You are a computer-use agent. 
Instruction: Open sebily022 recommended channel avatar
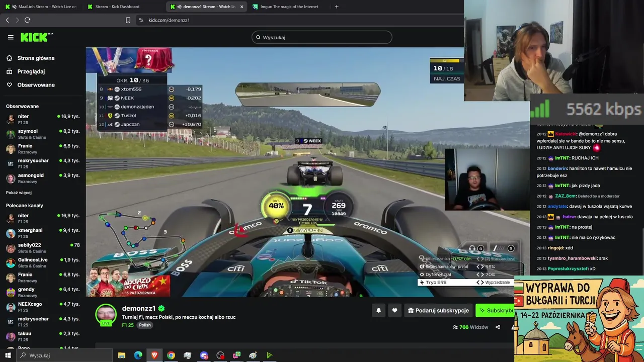tap(11, 248)
